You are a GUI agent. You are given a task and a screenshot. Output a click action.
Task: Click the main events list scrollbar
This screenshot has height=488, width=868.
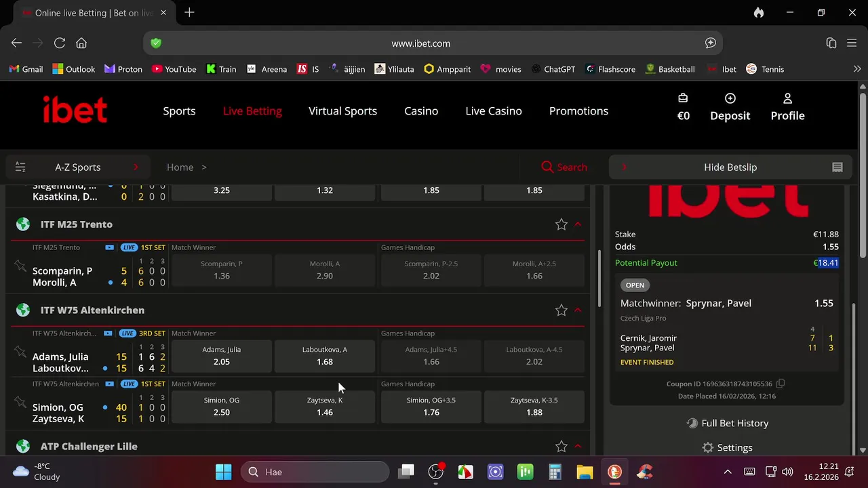pos(599,279)
